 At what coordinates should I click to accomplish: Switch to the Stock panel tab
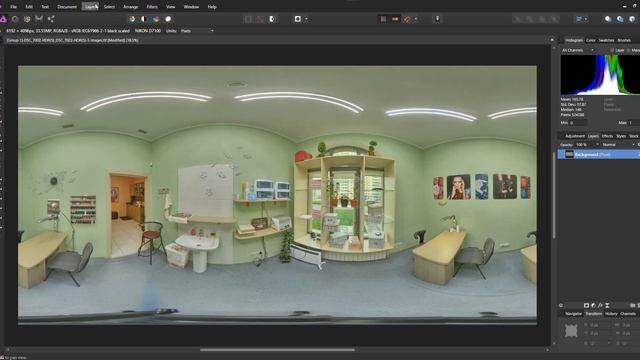coord(633,136)
